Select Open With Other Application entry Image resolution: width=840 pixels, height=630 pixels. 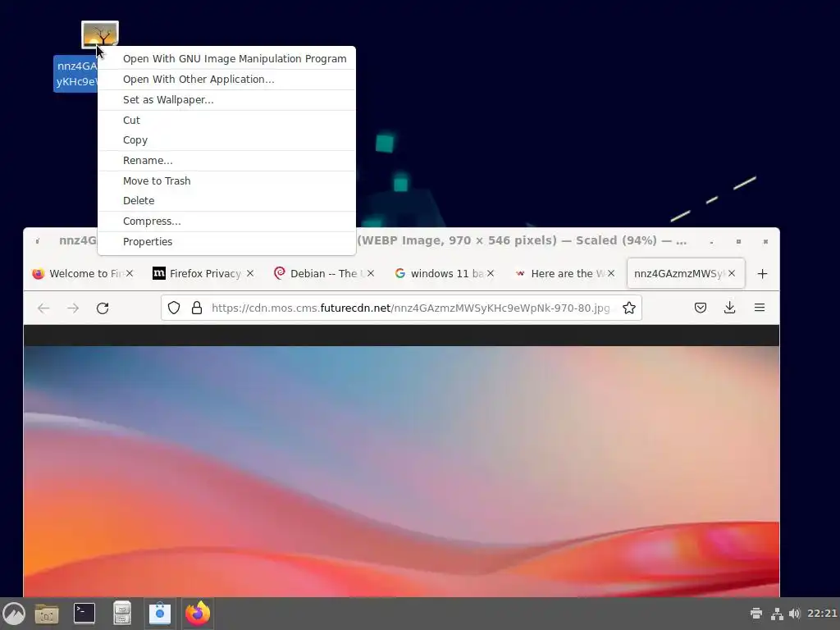click(226, 80)
